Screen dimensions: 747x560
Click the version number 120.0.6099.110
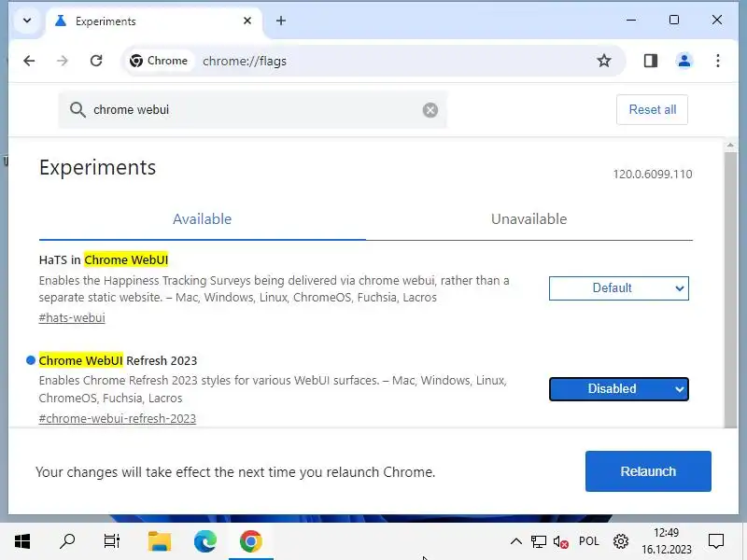(x=653, y=175)
